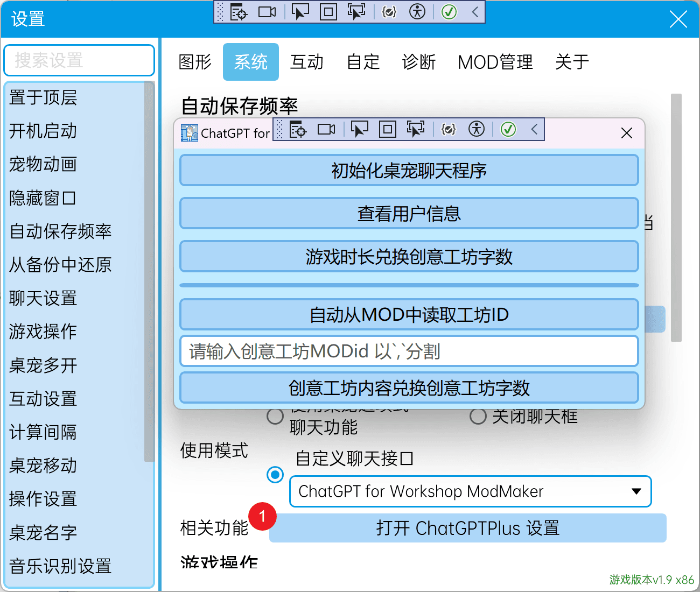Switch to the 诊断 tab
Screen dimensions: 700x592
pos(419,62)
